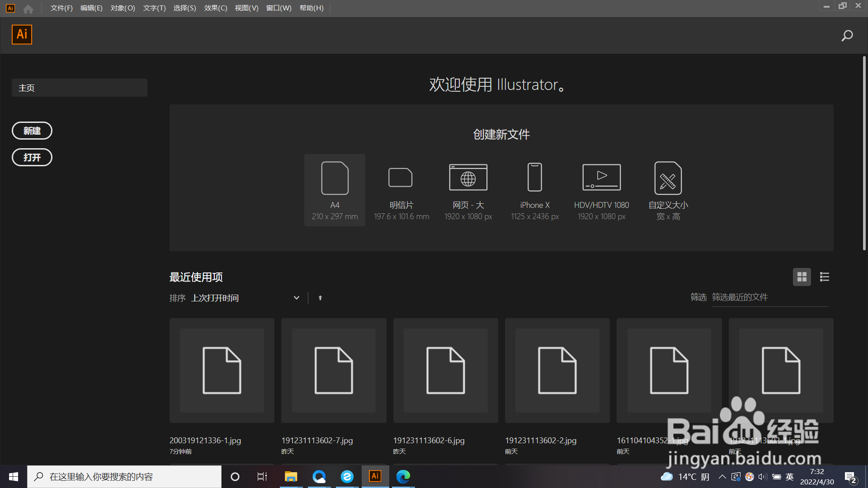Click the 打开 (Open) button

tap(32, 157)
